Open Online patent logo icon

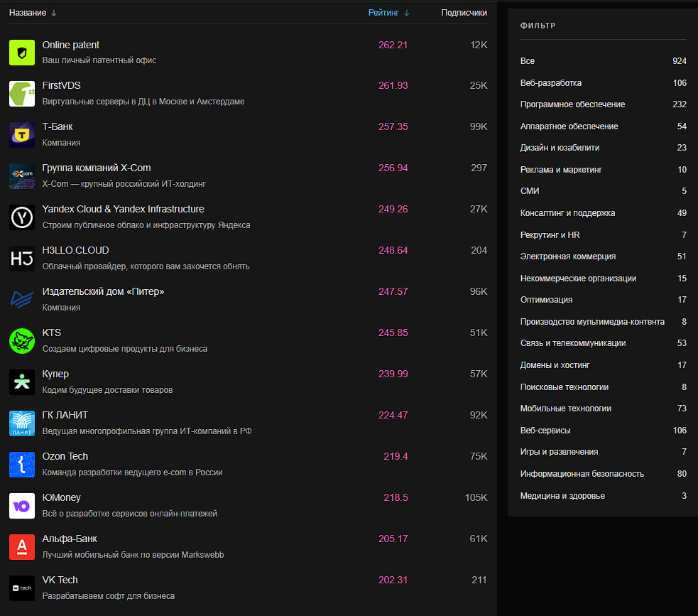pyautogui.click(x=22, y=53)
